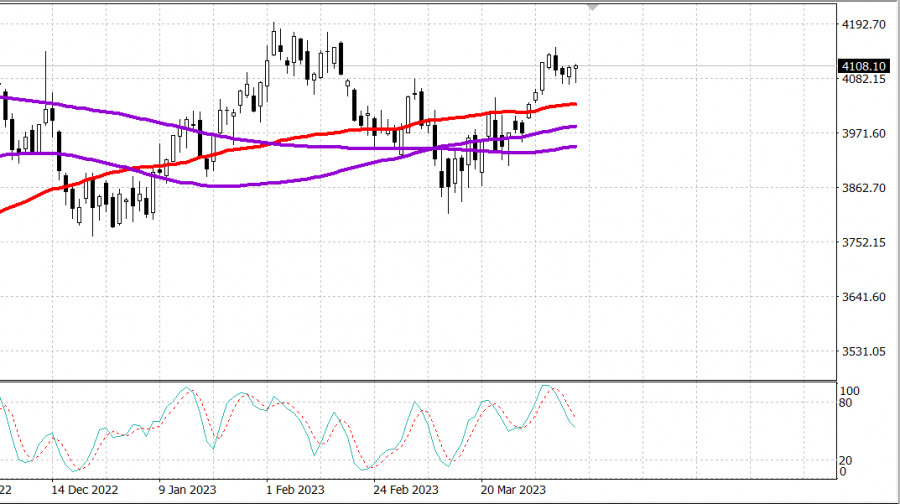Image resolution: width=900 pixels, height=504 pixels.
Task: Click the gray chart shift triangle marker
Action: coord(593,7)
